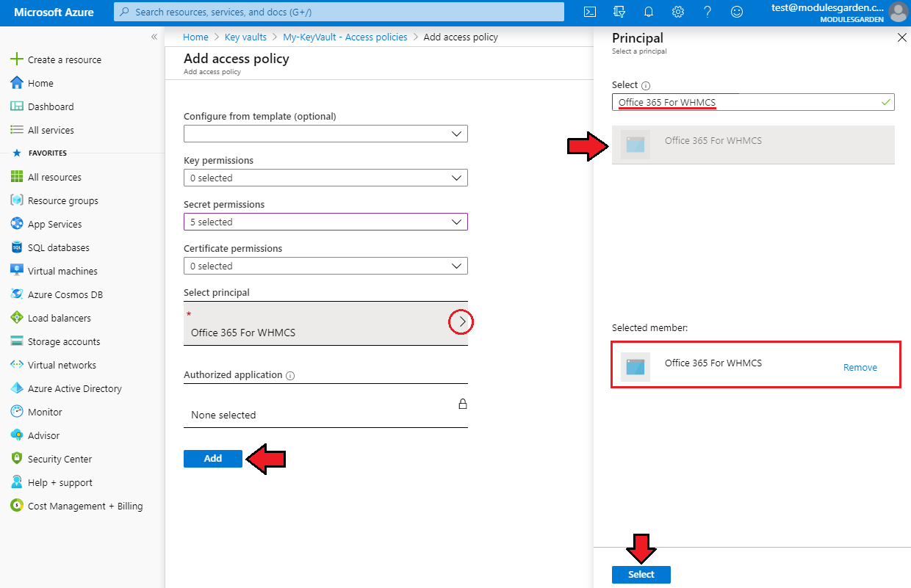Screen dimensions: 911x588
Task: Collapse the left sidebar with the double chevron
Action: pos(154,37)
